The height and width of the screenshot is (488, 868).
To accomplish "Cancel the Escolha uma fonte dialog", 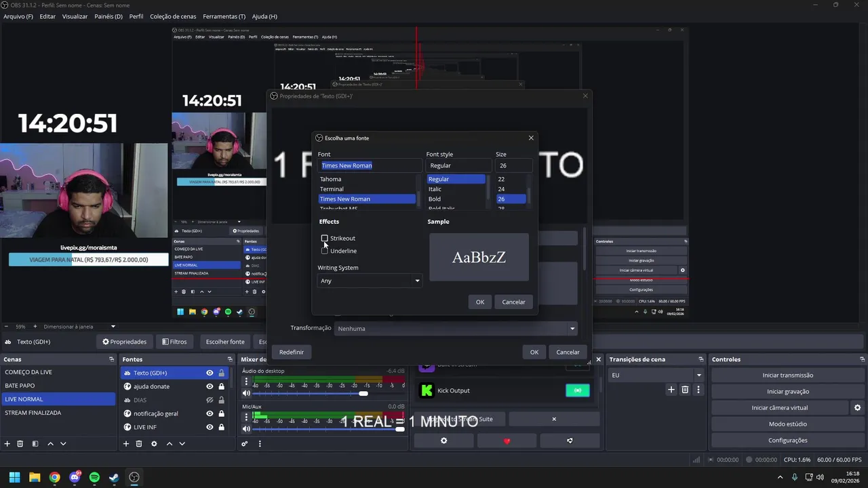I will [513, 302].
